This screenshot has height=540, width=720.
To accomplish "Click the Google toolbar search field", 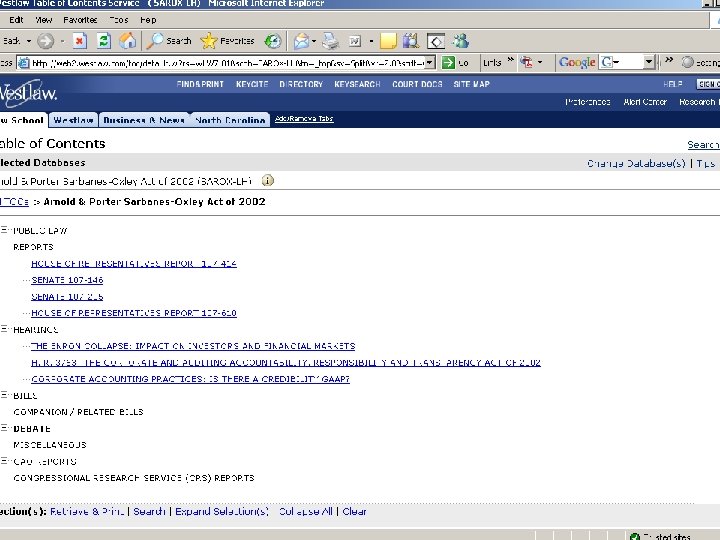I will tap(627, 62).
